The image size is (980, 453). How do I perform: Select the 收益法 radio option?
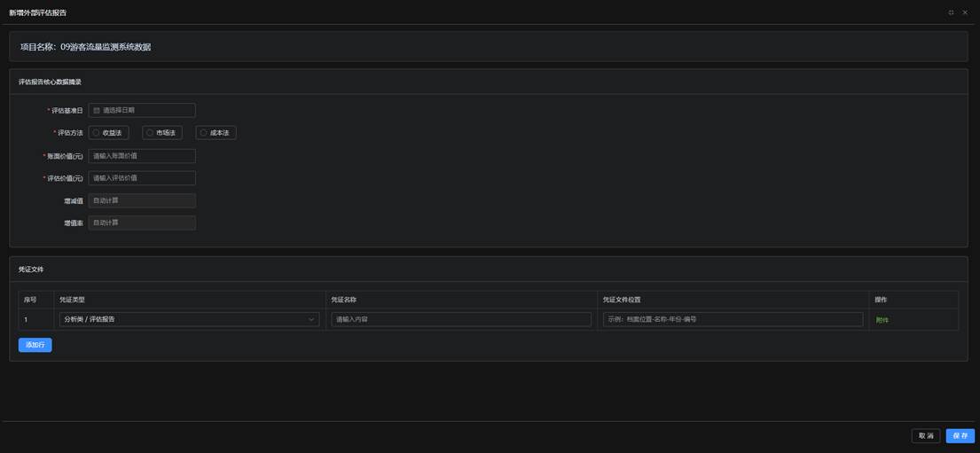pyautogui.click(x=97, y=133)
